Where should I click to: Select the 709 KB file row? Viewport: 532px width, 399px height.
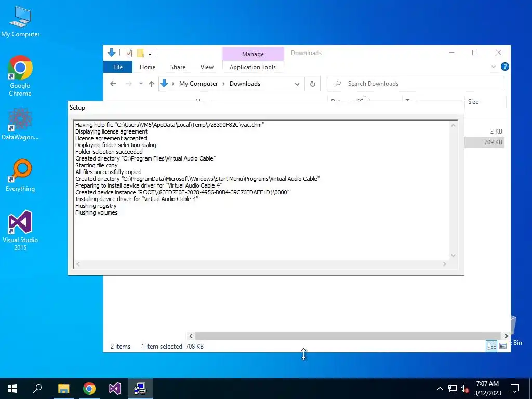pyautogui.click(x=485, y=142)
